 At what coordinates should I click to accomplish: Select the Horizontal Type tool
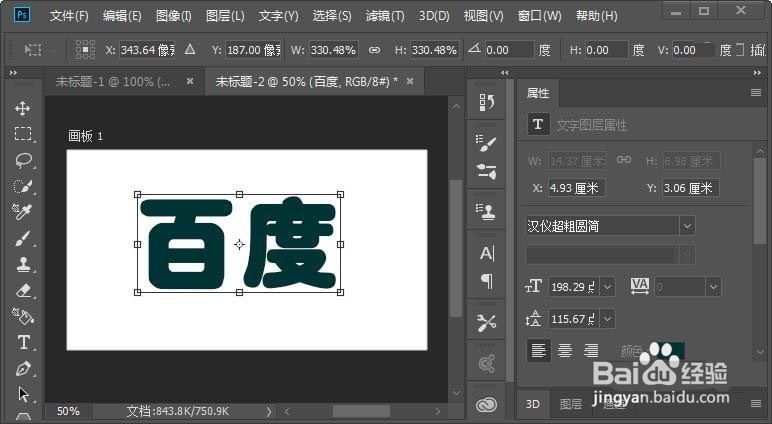point(23,342)
